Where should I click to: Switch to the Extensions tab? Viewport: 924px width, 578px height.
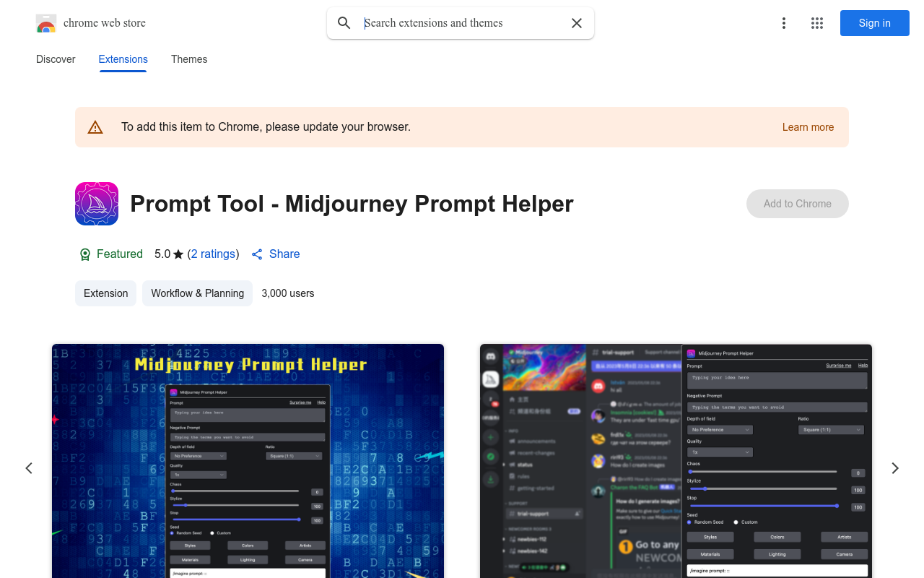[123, 59]
